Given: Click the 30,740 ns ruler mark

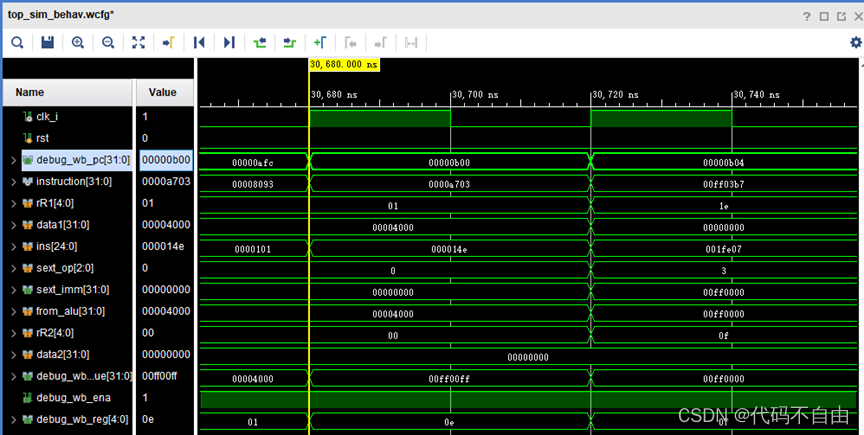Looking at the screenshot, I should 757,95.
